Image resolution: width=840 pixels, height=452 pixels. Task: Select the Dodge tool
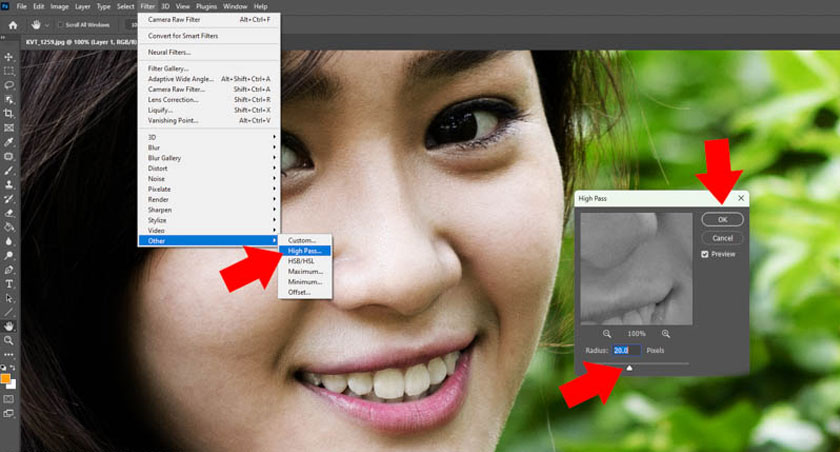[x=9, y=255]
